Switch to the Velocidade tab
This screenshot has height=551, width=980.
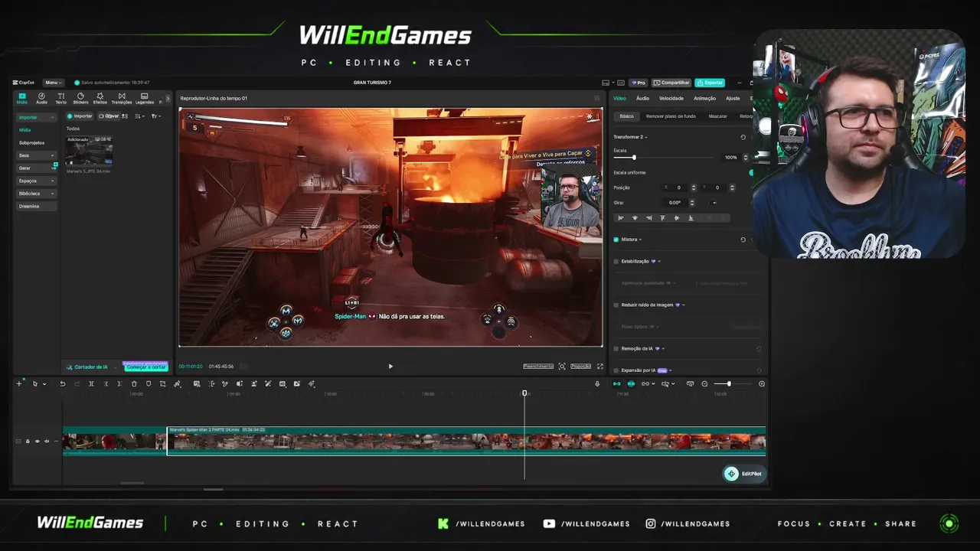(x=671, y=98)
